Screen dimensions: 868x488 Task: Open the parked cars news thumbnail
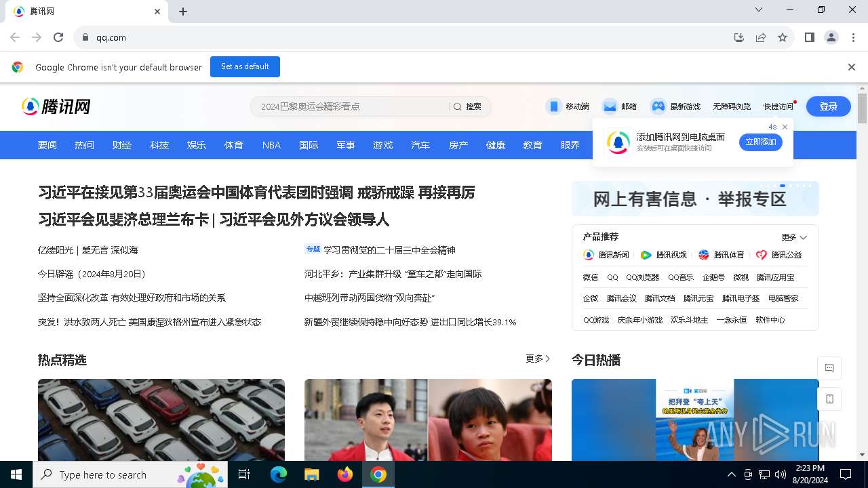pos(161,420)
